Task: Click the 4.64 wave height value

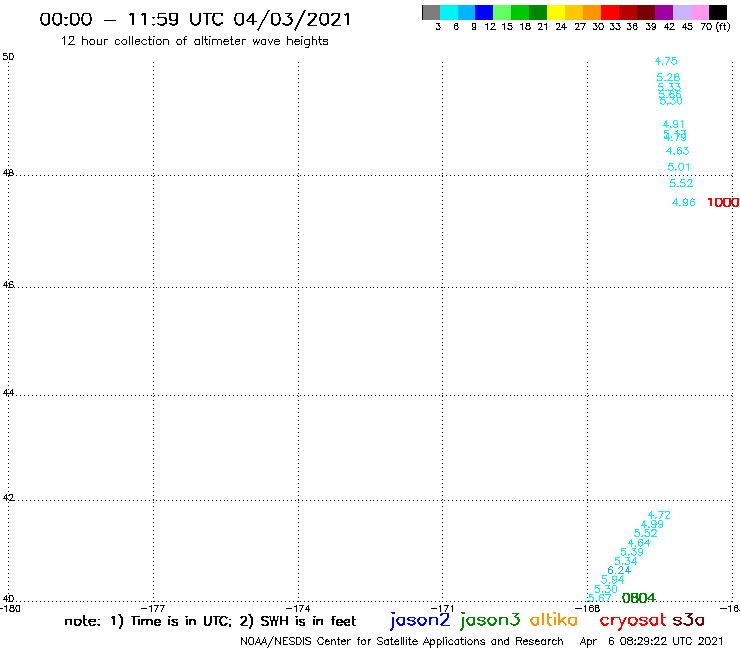Action: (639, 543)
